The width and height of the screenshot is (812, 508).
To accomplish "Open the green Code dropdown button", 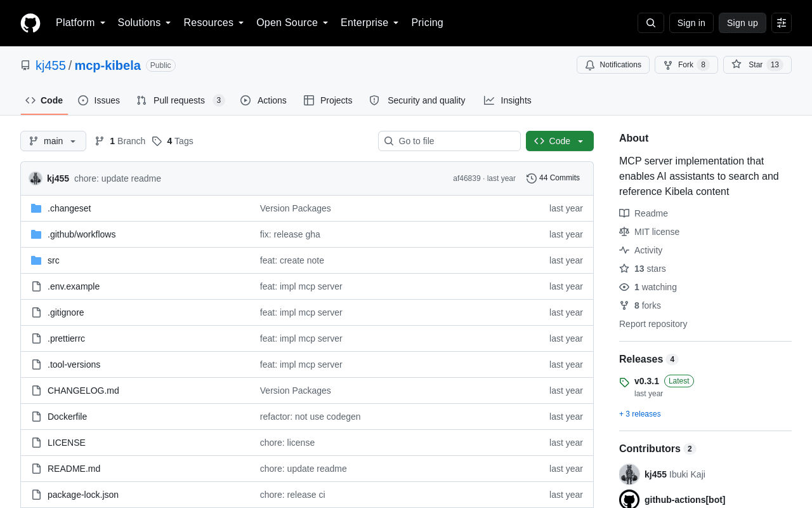I will point(560,141).
